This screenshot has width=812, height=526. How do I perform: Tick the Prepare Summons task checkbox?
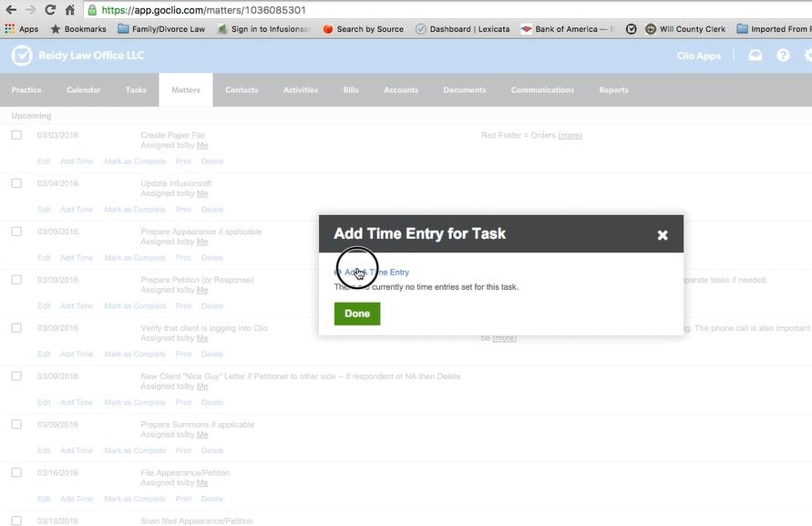[16, 424]
